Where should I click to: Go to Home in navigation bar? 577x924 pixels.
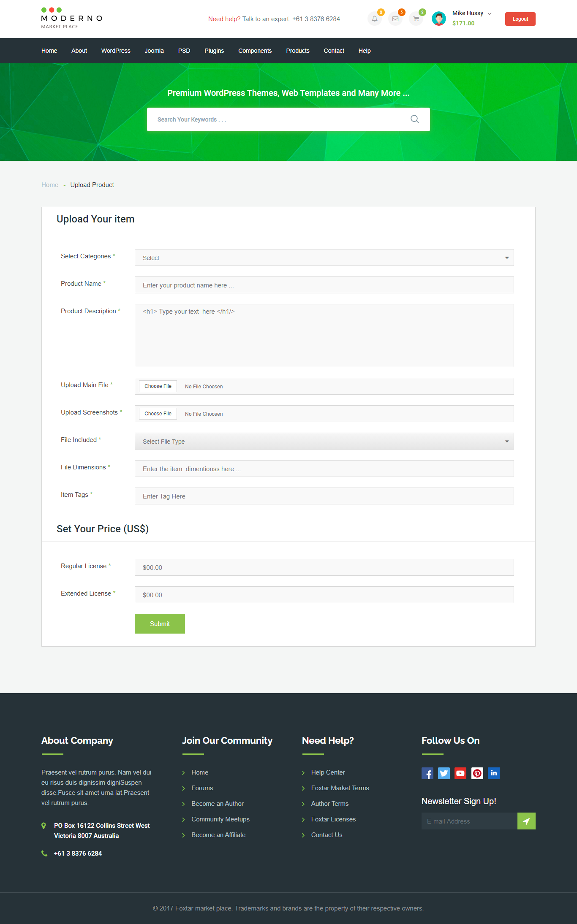click(x=49, y=51)
